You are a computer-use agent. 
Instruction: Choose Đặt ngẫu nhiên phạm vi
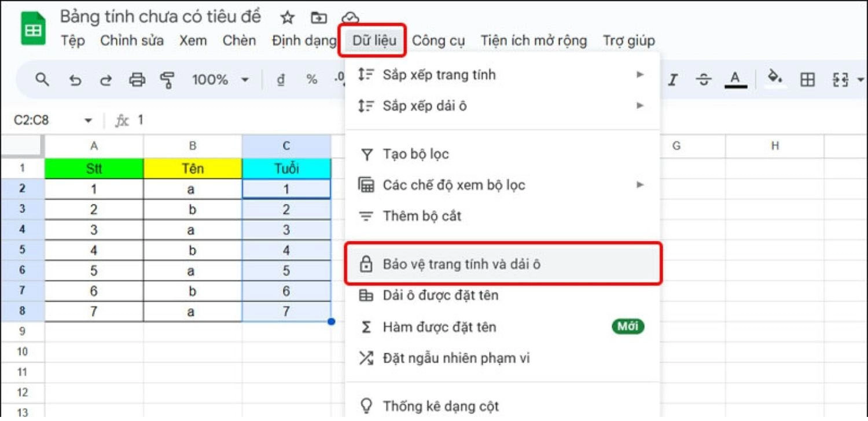(502, 358)
